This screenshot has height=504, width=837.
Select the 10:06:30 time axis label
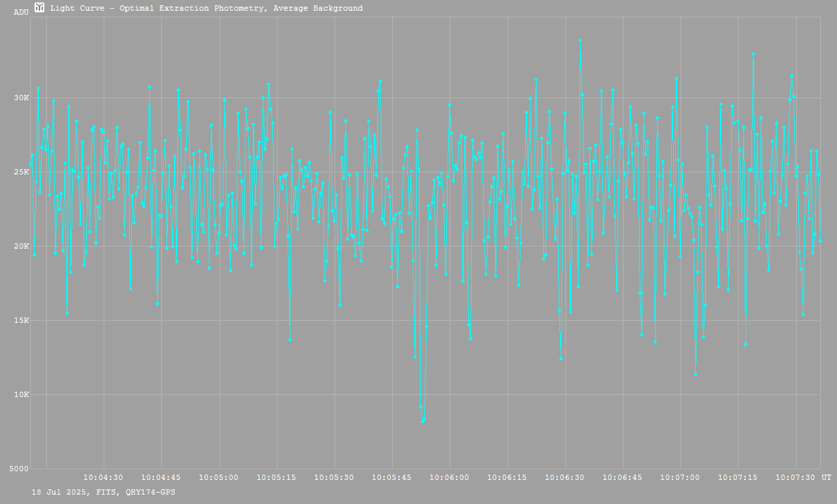[565, 478]
